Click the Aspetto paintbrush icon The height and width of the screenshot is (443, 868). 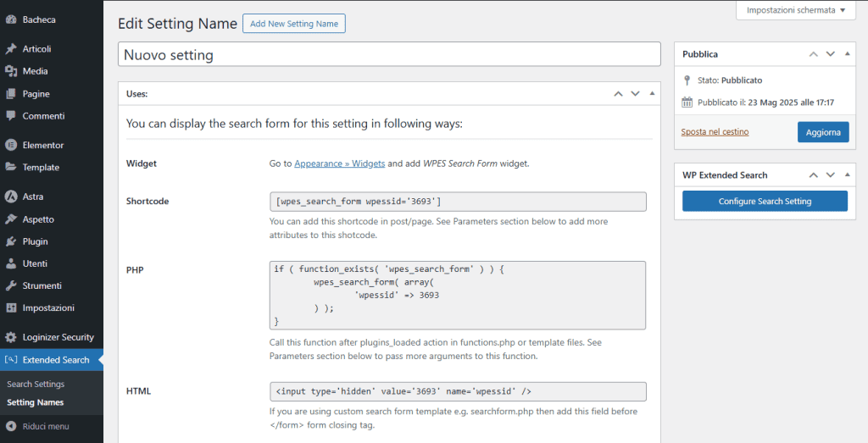point(11,219)
